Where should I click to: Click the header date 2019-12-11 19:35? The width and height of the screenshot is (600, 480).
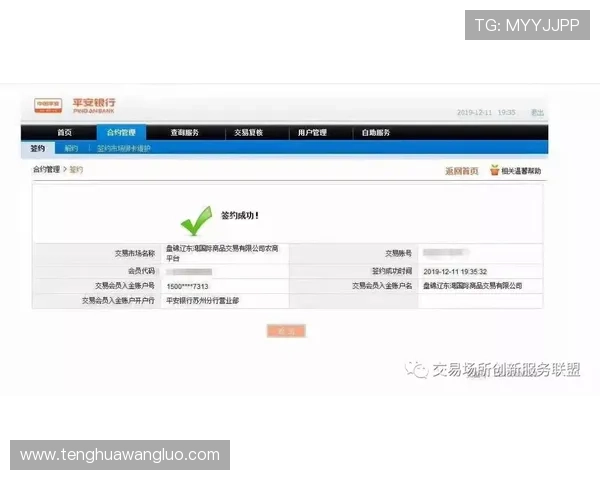click(486, 112)
